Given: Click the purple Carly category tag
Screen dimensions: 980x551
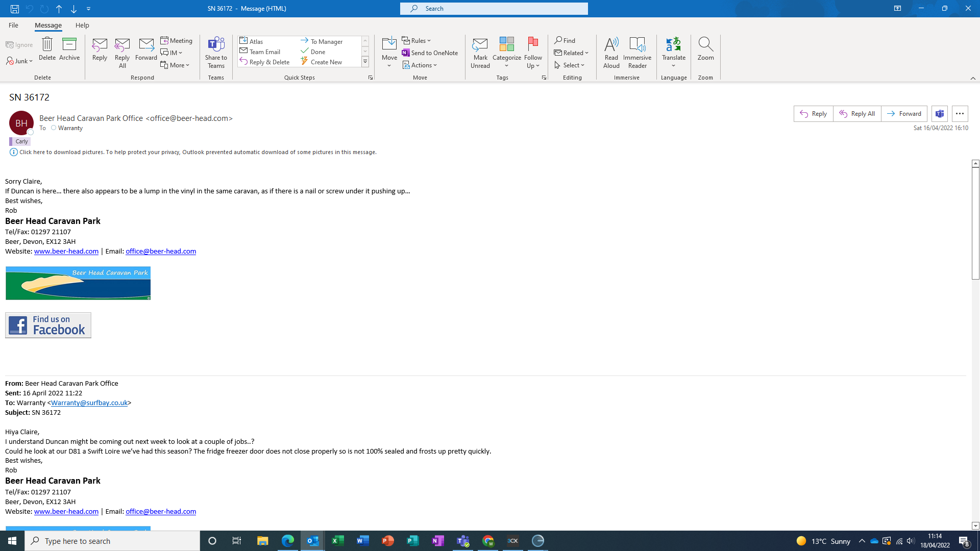Looking at the screenshot, I should (x=20, y=141).
